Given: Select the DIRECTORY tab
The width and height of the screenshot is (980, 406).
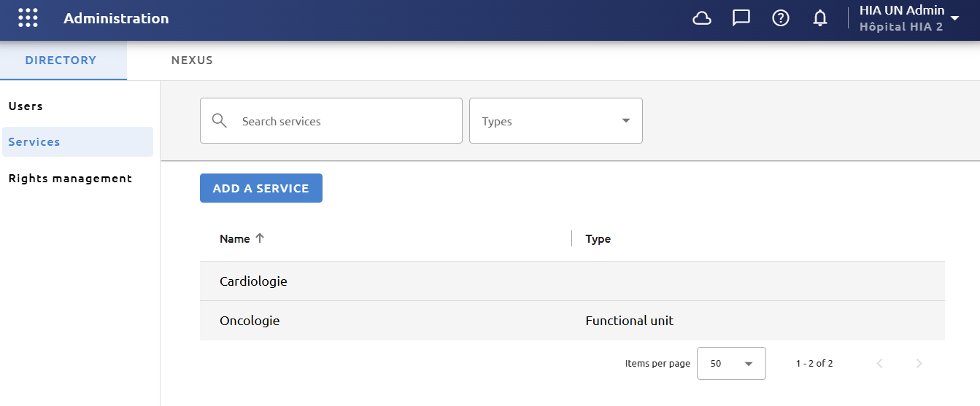Looking at the screenshot, I should [x=61, y=60].
